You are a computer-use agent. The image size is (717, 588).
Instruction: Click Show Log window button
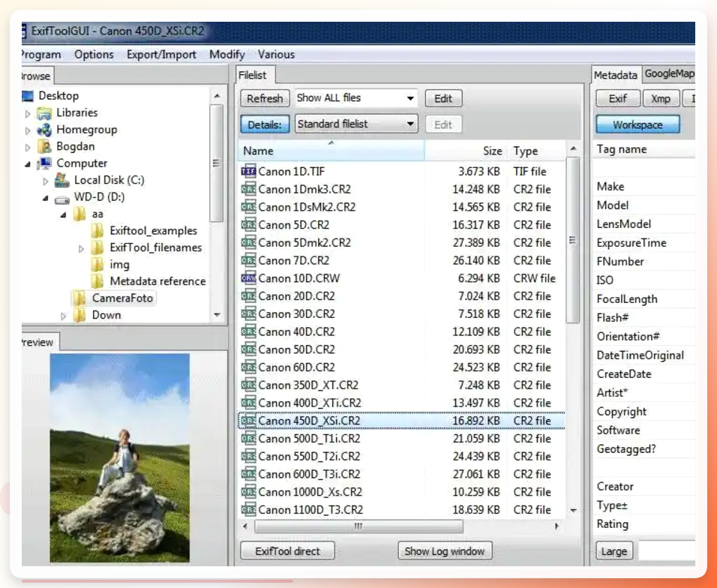[445, 551]
